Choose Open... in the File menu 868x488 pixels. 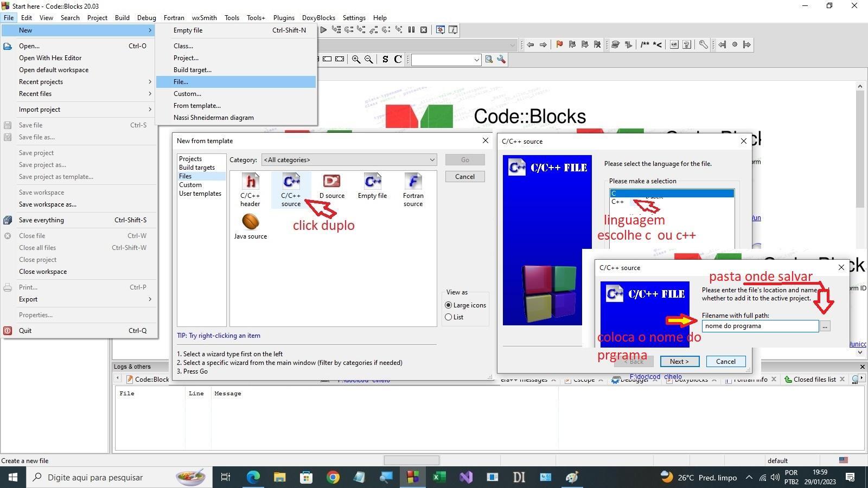pos(79,46)
